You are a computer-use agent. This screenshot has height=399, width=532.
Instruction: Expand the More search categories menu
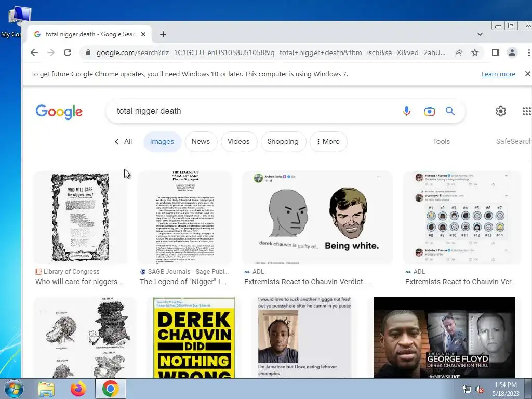coord(328,141)
